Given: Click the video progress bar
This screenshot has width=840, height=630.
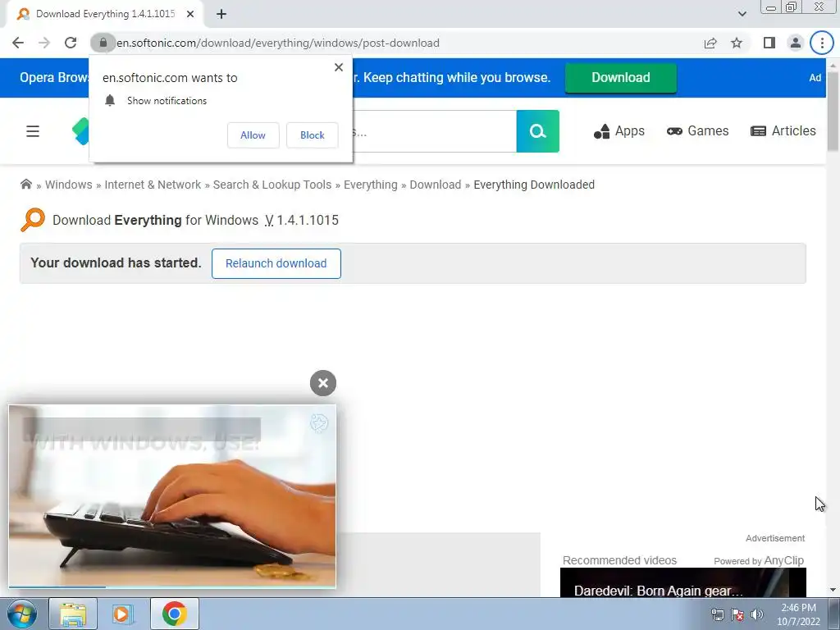Looking at the screenshot, I should point(172,587).
